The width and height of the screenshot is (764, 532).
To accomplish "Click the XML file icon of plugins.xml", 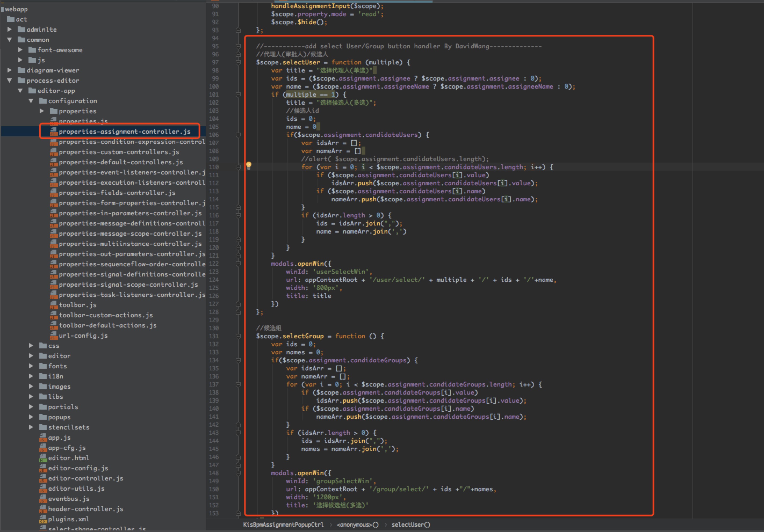I will pyautogui.click(x=43, y=519).
